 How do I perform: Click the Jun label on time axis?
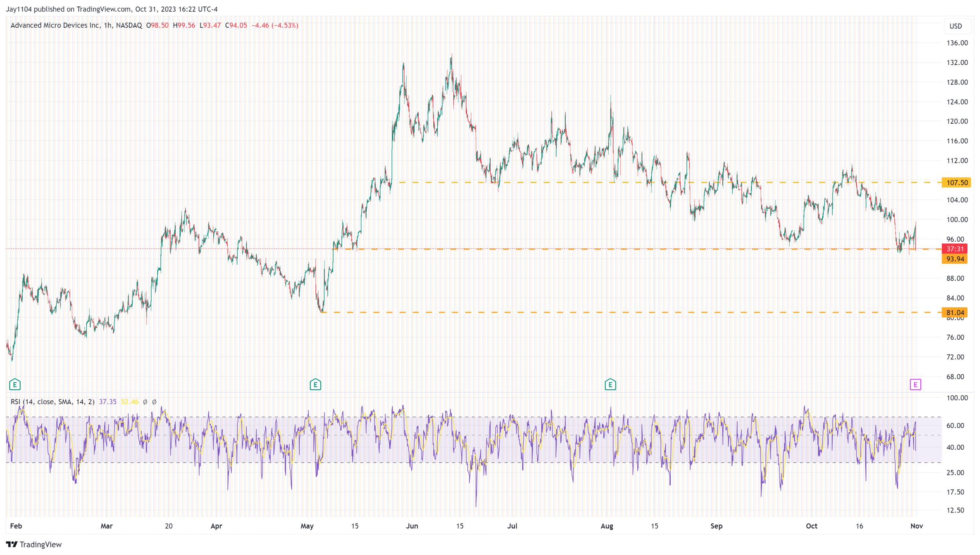point(412,526)
